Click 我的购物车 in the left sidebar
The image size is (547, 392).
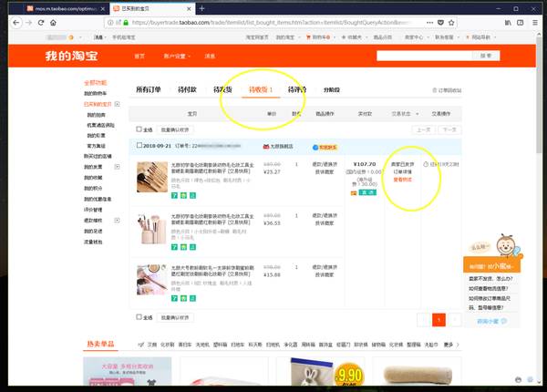(95, 94)
